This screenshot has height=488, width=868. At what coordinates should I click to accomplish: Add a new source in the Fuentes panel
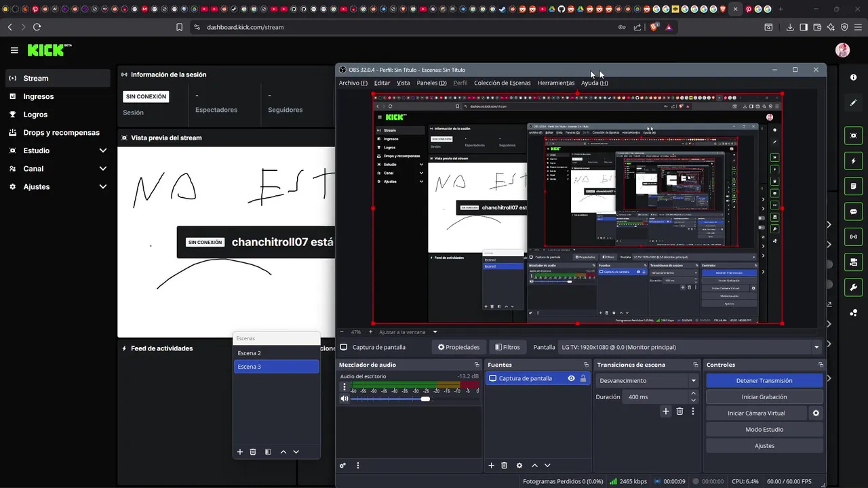(492, 466)
